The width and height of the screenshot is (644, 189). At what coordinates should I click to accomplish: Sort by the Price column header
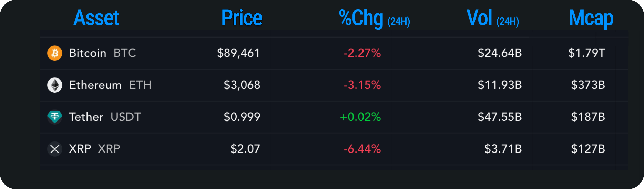point(242,18)
